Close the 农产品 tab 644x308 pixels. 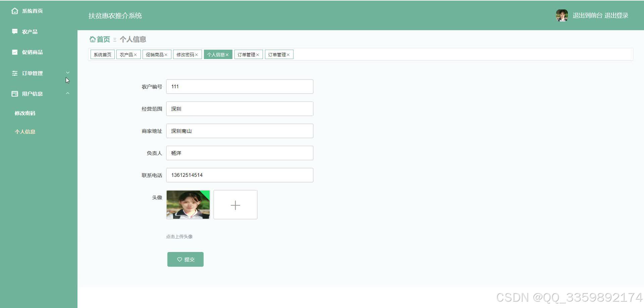pyautogui.click(x=136, y=55)
